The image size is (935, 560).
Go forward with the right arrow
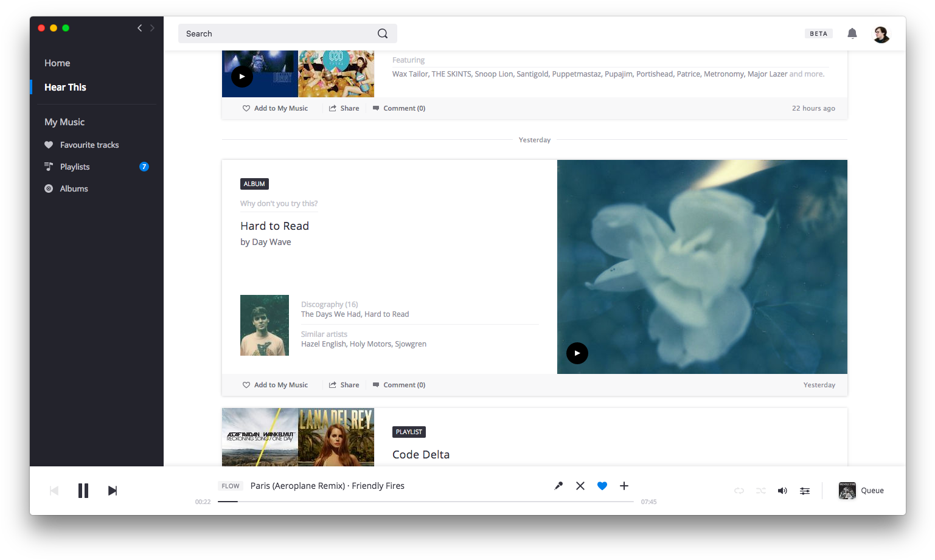(x=152, y=28)
